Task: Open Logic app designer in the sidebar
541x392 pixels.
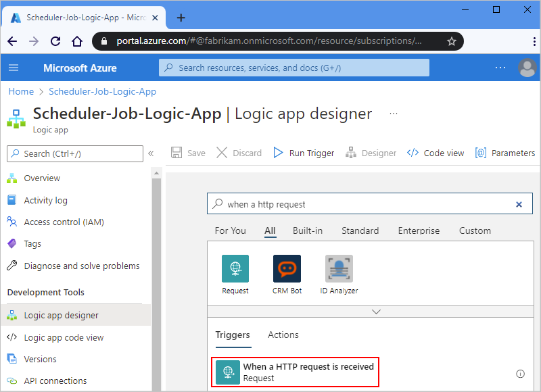Action: (x=76, y=315)
